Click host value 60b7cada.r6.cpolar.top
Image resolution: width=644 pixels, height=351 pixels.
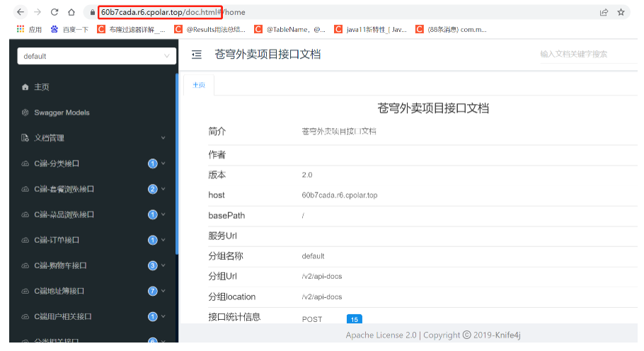click(x=340, y=195)
